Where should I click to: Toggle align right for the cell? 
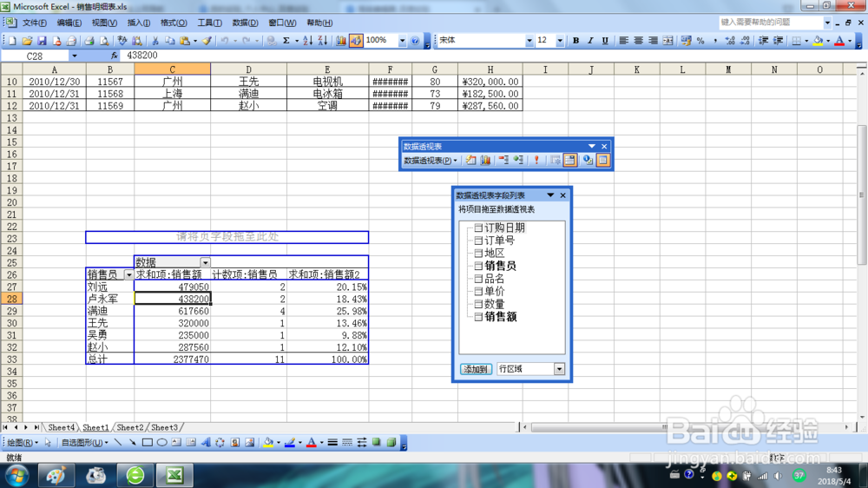coord(654,41)
